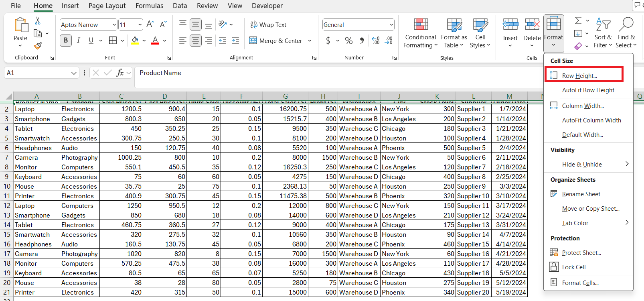Click the Orientation angled text icon
Viewport: 644px width, 301px height.
point(223,24)
